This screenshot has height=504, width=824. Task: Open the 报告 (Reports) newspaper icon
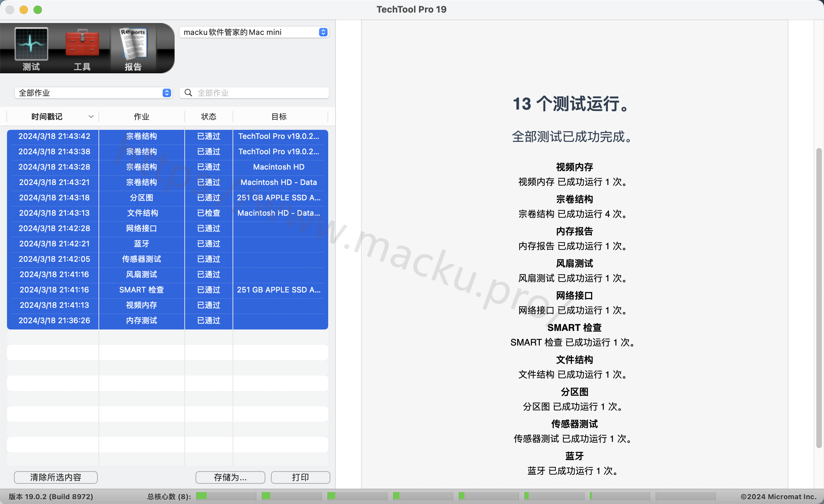133,43
